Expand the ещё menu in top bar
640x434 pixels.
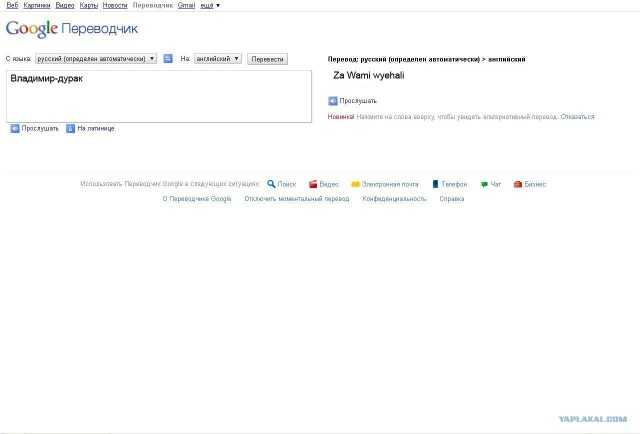(x=210, y=5)
